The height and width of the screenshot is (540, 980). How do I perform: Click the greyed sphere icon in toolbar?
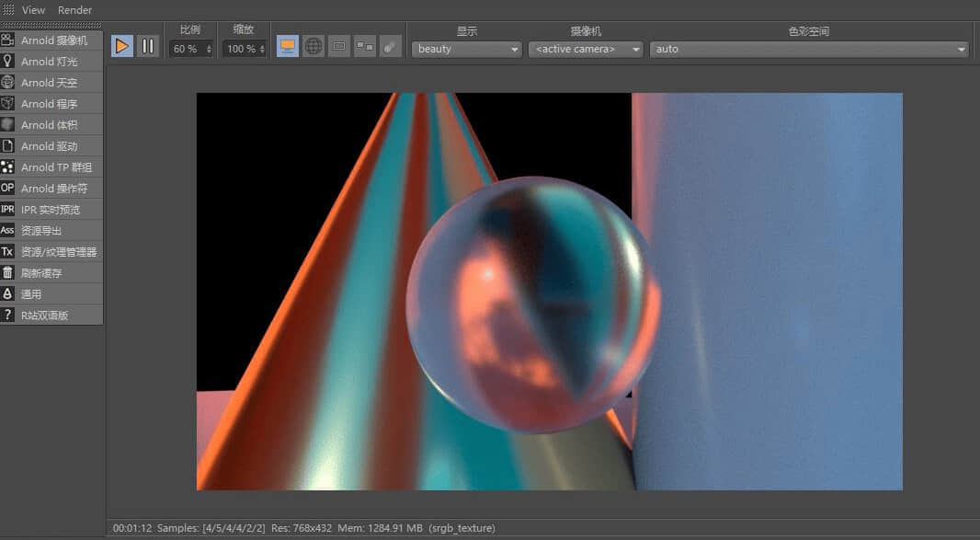(x=391, y=46)
